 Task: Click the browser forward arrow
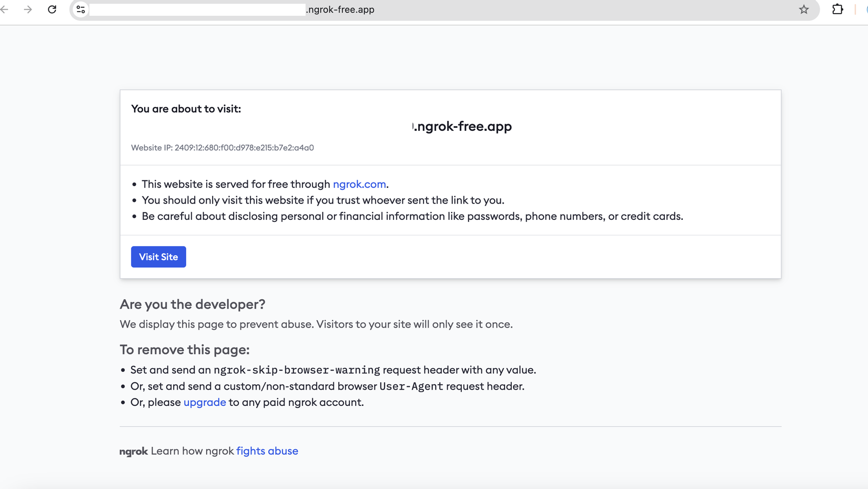click(28, 9)
